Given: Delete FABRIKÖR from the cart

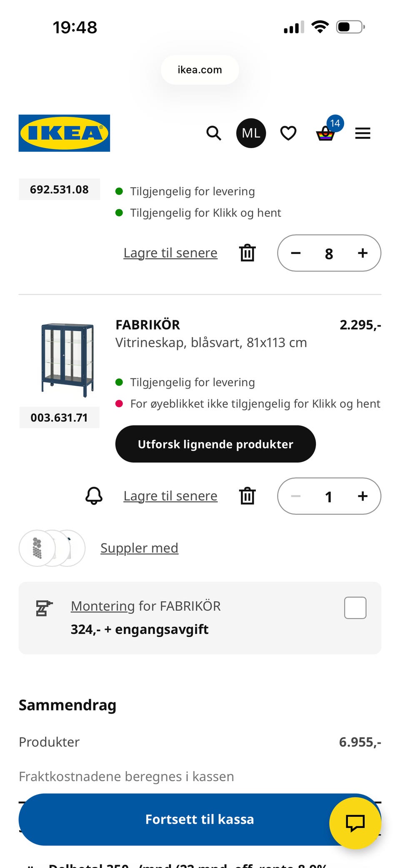Looking at the screenshot, I should point(247,496).
